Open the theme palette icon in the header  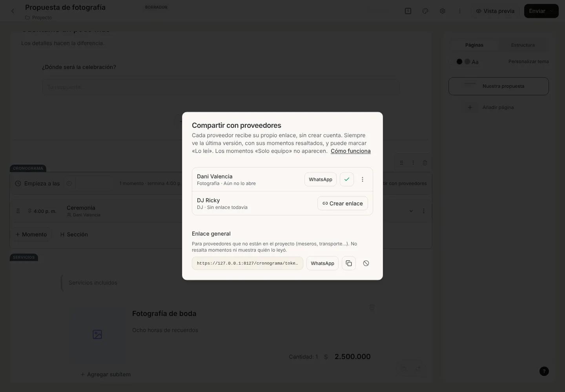tap(425, 11)
